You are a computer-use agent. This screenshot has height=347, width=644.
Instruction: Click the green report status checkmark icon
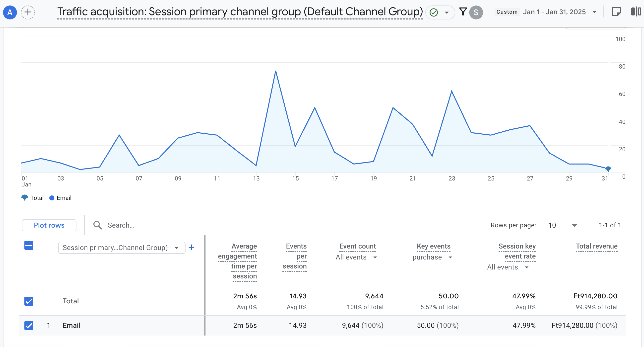pyautogui.click(x=434, y=12)
